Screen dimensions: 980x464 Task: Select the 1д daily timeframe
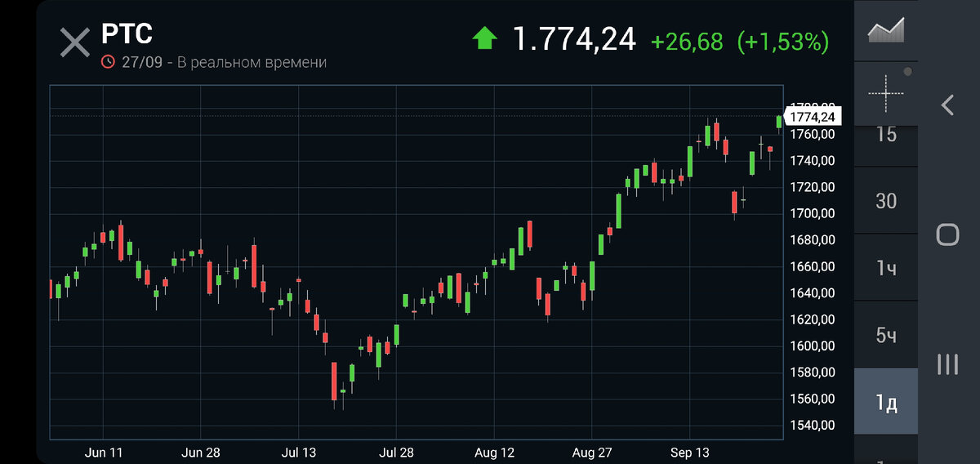point(886,402)
